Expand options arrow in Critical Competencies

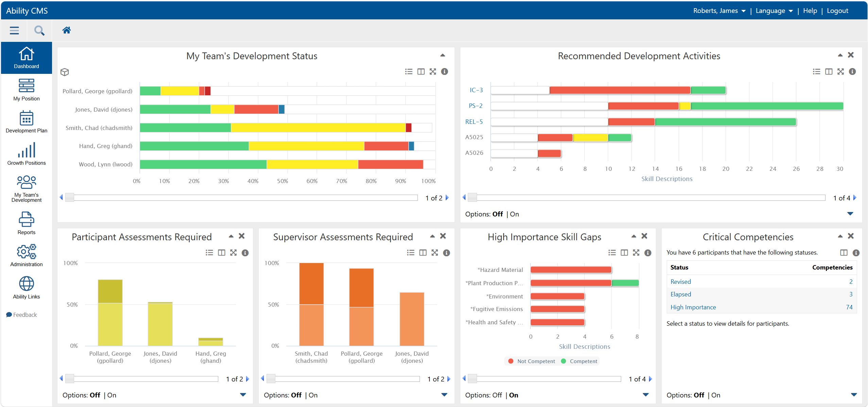[x=854, y=395]
